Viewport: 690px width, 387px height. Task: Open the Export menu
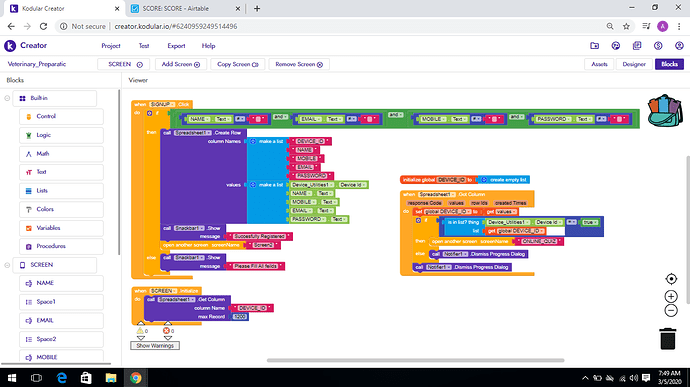click(x=176, y=46)
